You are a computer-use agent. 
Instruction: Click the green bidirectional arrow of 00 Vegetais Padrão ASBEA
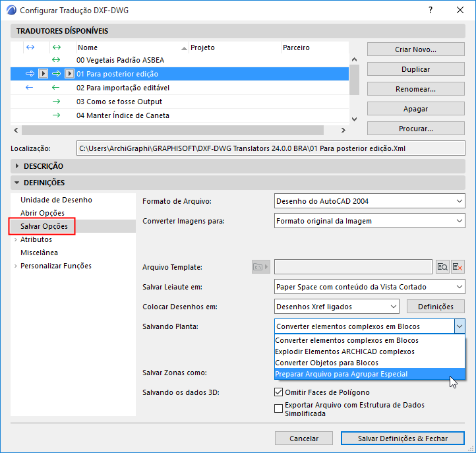(56, 60)
